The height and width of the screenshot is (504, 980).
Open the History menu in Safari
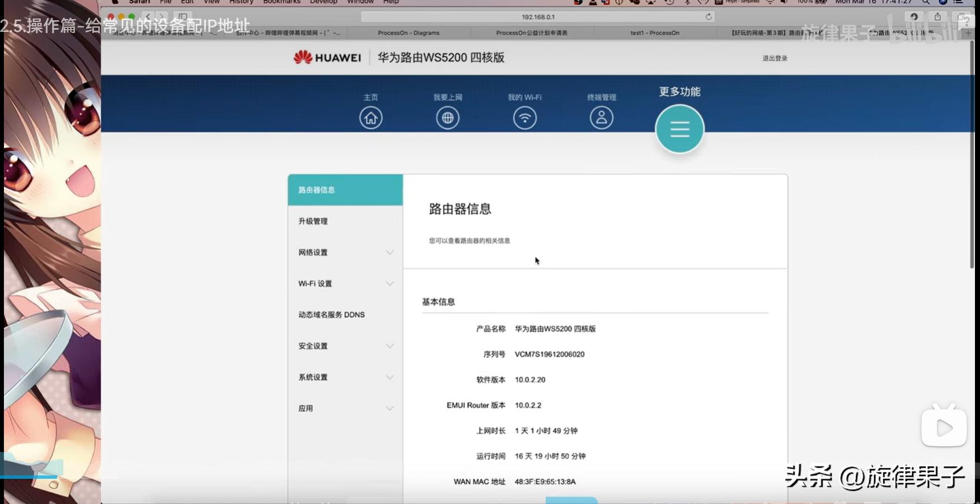point(241,2)
